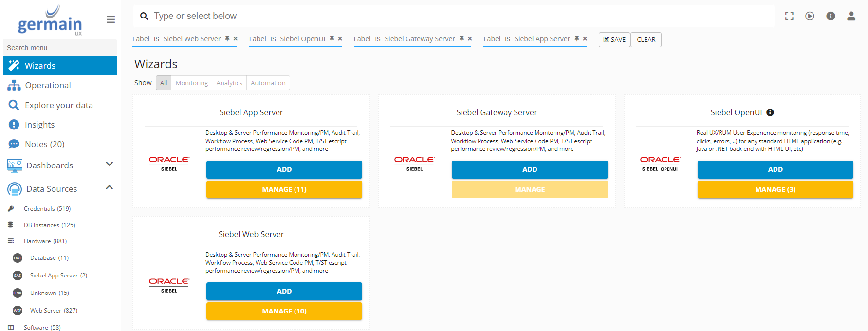Remove the Siebel Web Server label filter
Screen dimensions: 868x331
click(236, 39)
